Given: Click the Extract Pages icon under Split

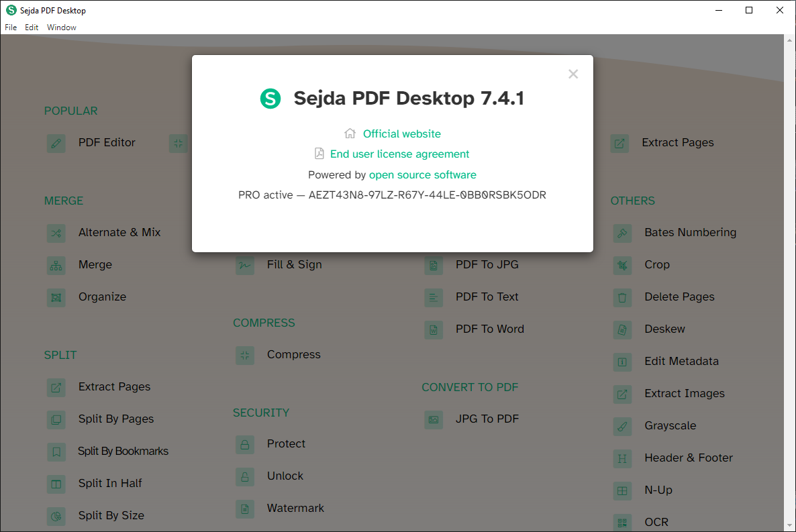Looking at the screenshot, I should [56, 388].
